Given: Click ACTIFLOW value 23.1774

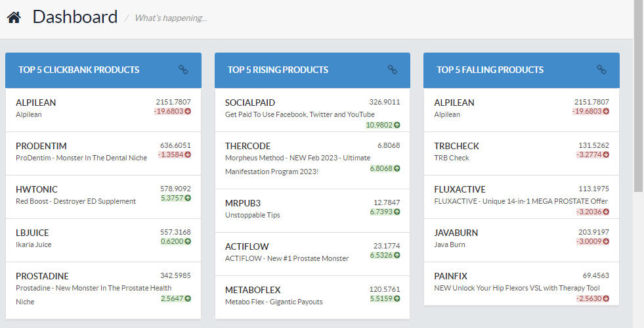Looking at the screenshot, I should pos(387,246).
